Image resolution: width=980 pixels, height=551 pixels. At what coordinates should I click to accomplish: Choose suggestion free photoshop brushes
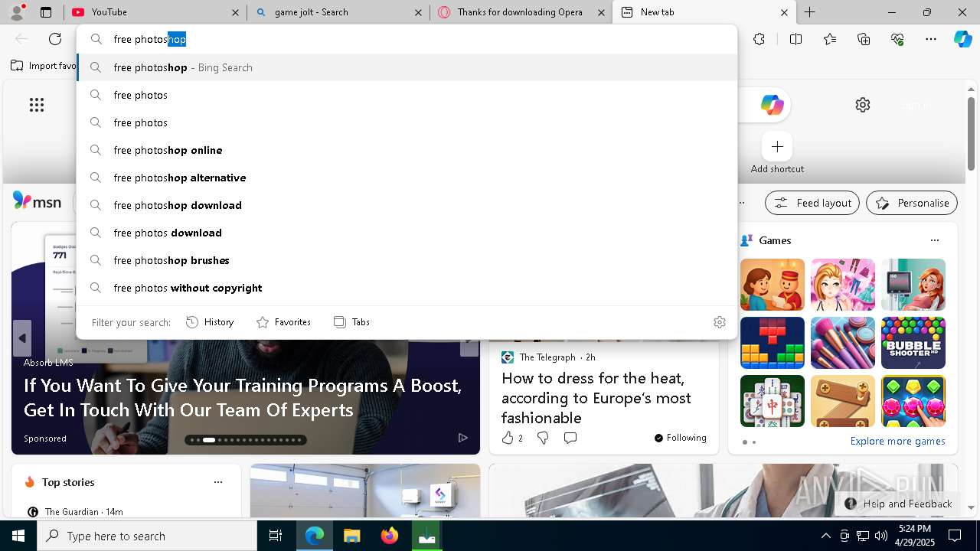coord(407,260)
